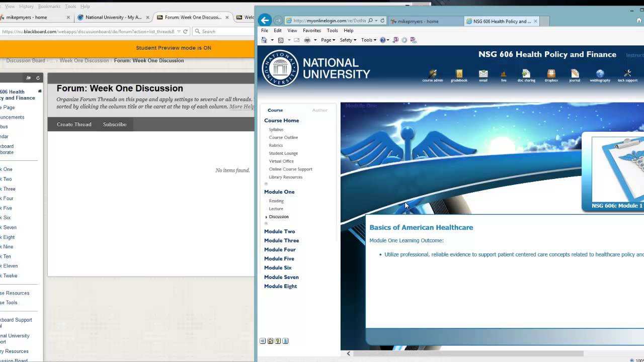
Task: Click the Blackboard course menu refresh icon
Action: pyautogui.click(x=38, y=78)
